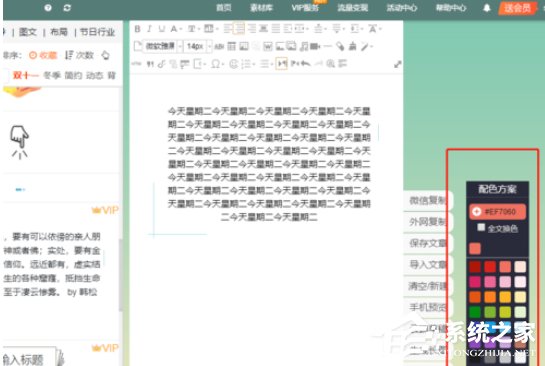Image resolution: width=545 pixels, height=366 pixels.
Task: Open the 活动中心 menu item
Action: pos(401,8)
